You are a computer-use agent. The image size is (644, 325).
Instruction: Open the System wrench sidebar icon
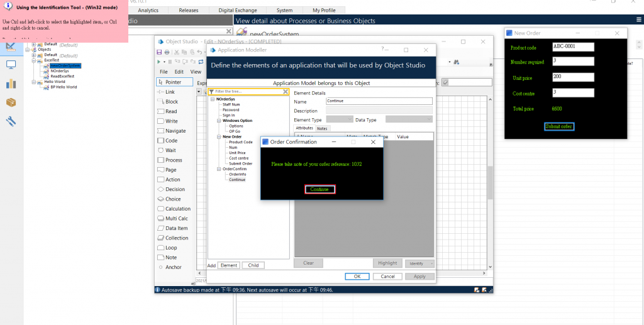(11, 121)
